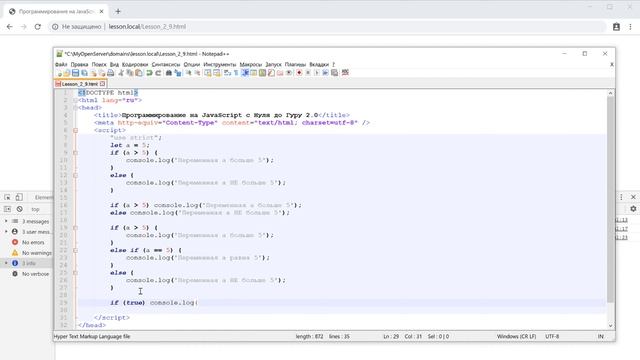
Task: Open the Кодировки menu
Action: pos(135,64)
